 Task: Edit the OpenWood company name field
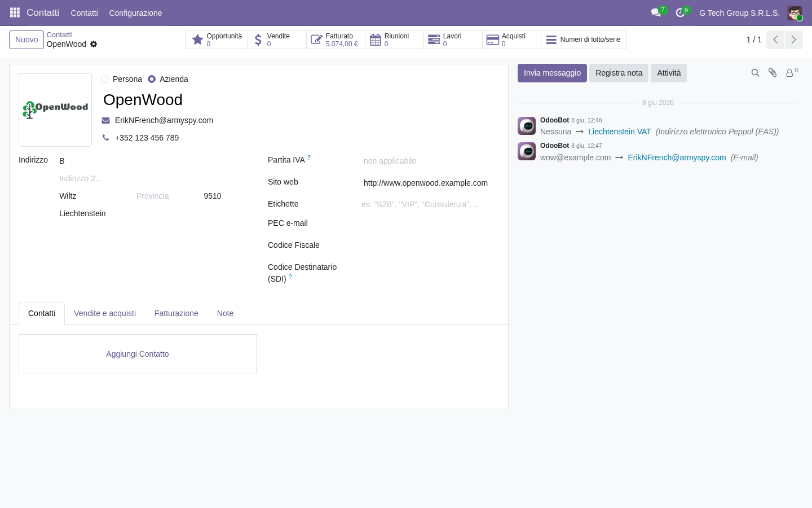300,100
